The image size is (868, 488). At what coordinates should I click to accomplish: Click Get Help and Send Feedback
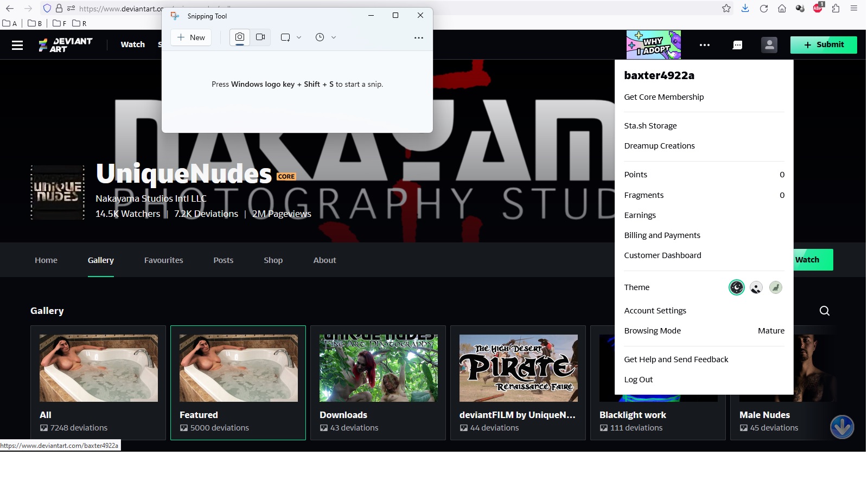[676, 359]
